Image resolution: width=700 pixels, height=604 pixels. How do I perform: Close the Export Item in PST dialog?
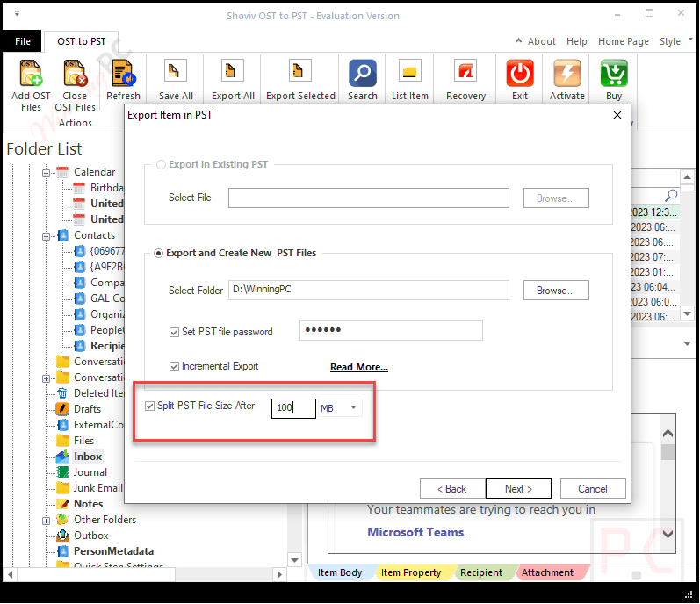point(617,116)
